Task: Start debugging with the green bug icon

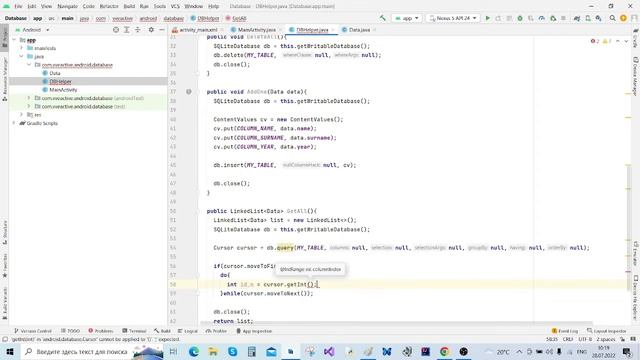Action: (520, 18)
